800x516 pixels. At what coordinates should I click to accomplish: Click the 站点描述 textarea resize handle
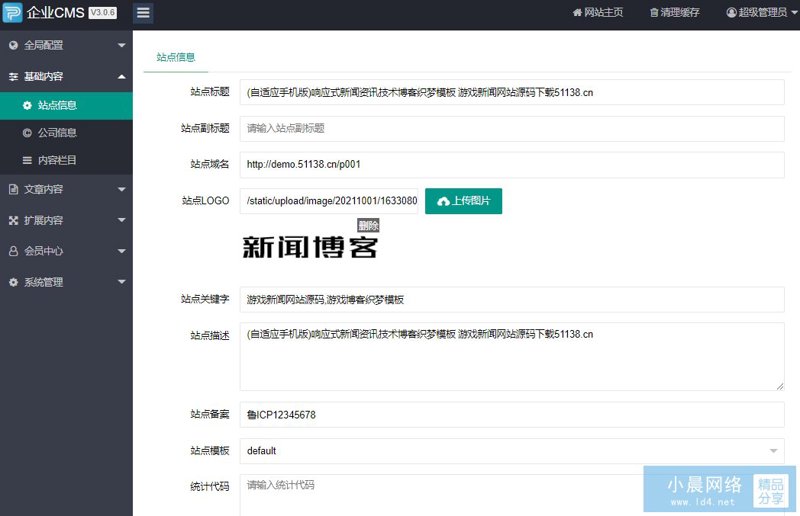pos(780,386)
